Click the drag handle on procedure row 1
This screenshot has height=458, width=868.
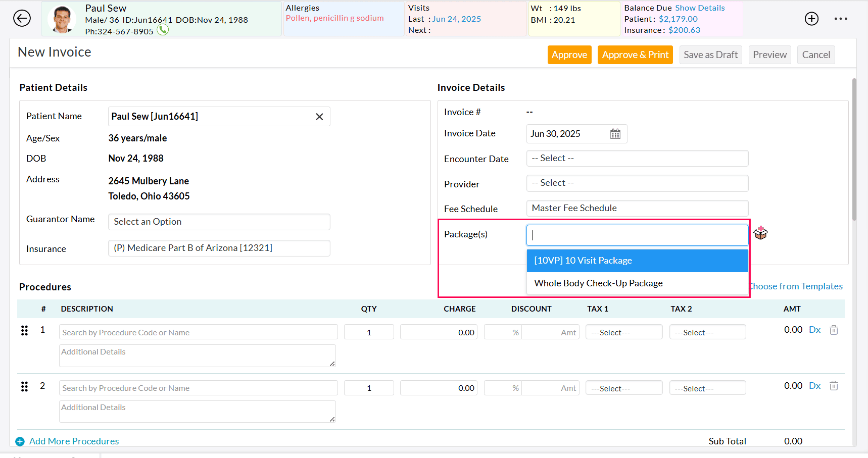24,330
